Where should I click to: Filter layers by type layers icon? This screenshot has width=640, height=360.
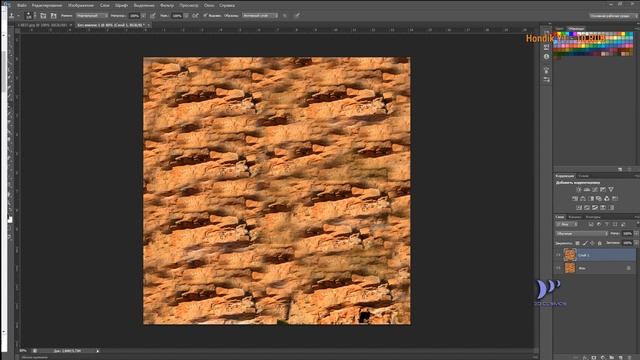[607, 224]
